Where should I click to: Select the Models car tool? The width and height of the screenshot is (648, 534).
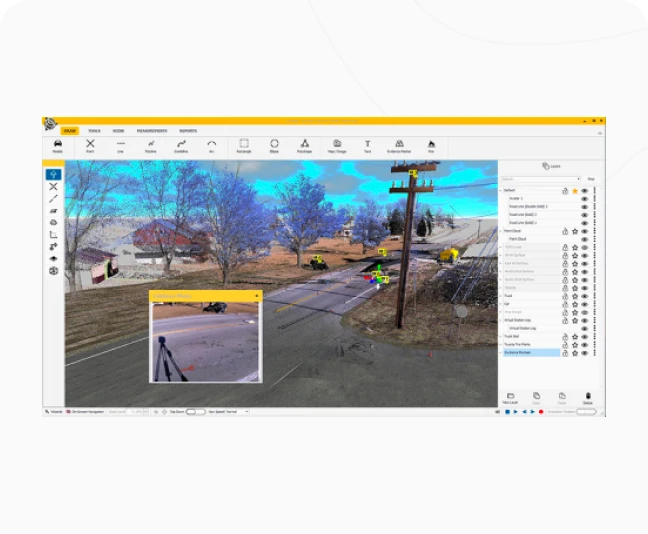point(57,145)
